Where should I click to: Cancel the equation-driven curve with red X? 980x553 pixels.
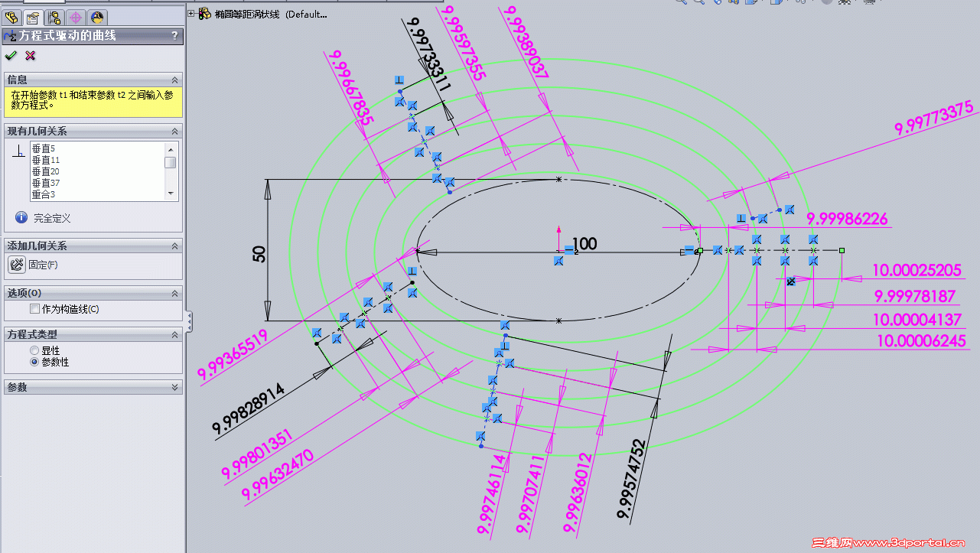tap(29, 55)
